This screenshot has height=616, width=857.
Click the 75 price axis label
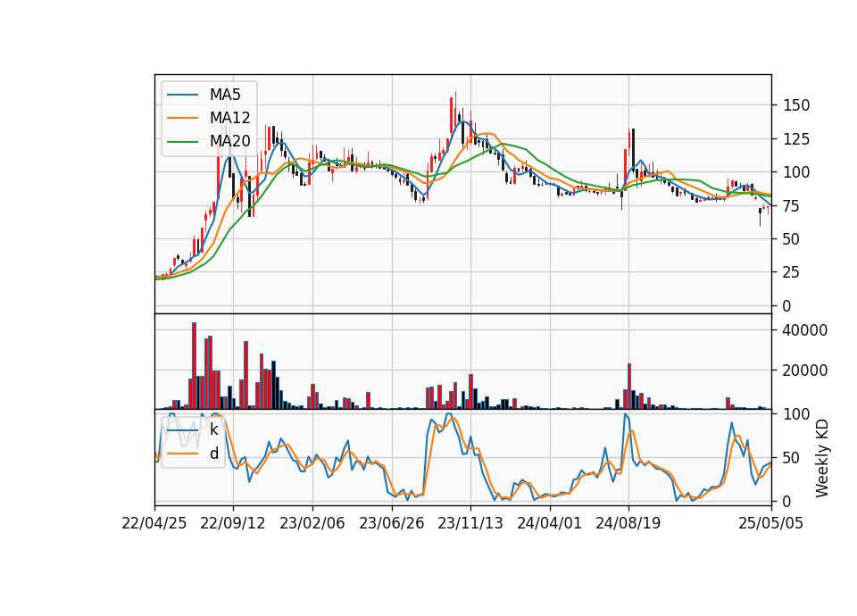[792, 206]
